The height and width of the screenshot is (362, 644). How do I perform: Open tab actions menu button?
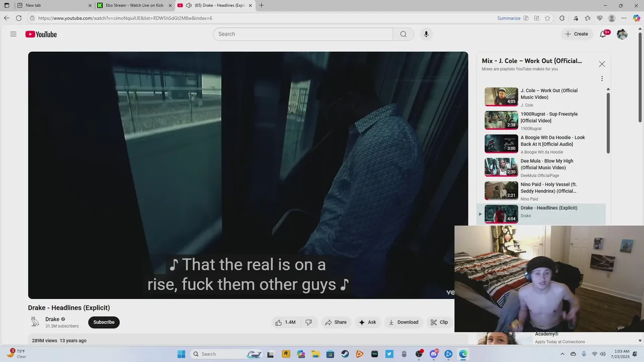click(x=7, y=6)
